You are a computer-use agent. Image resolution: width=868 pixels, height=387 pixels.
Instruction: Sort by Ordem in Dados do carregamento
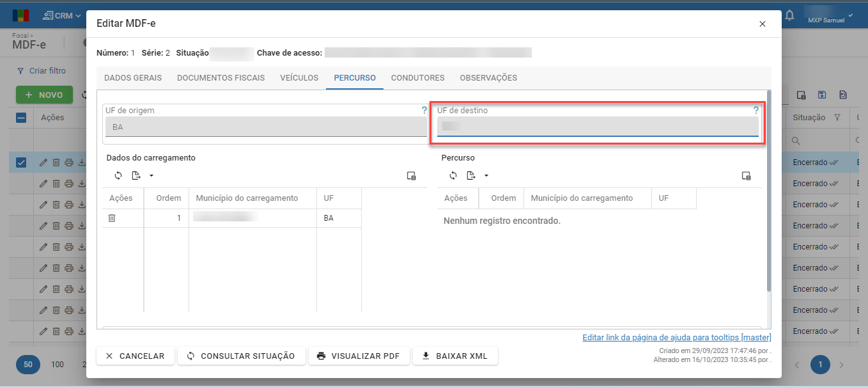tap(168, 198)
